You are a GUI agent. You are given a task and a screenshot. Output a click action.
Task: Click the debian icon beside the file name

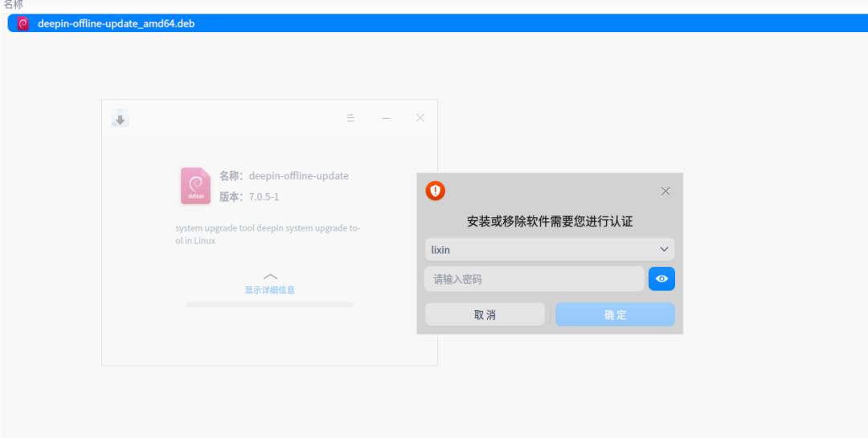tap(23, 23)
